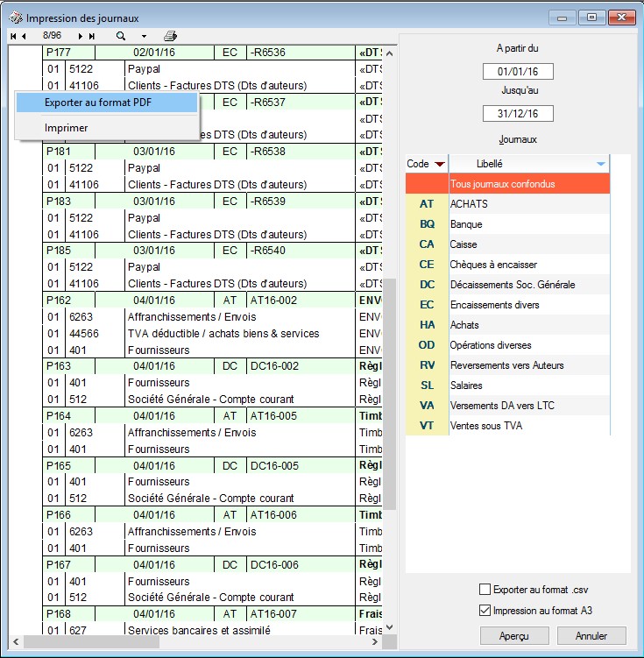Close the Impression des journaux window
The image size is (644, 658).
coord(621,18)
